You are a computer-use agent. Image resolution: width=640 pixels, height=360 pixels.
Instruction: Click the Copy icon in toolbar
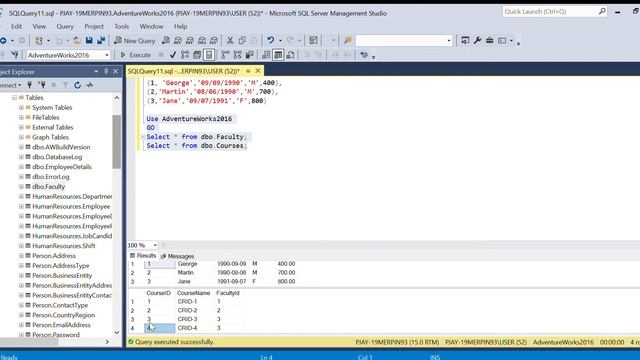(242, 40)
